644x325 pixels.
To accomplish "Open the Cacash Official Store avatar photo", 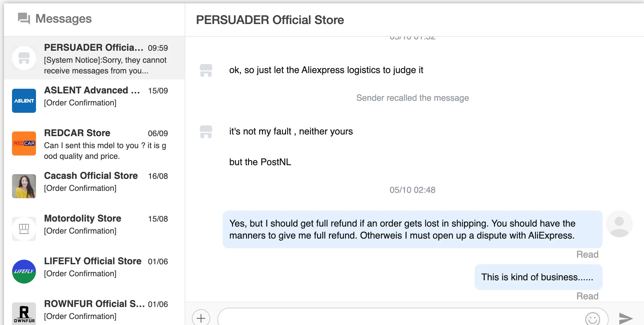I will [x=24, y=186].
